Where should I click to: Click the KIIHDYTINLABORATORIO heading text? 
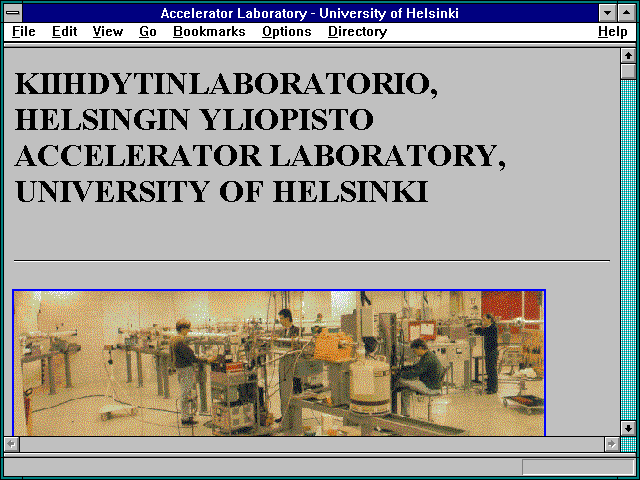(226, 84)
